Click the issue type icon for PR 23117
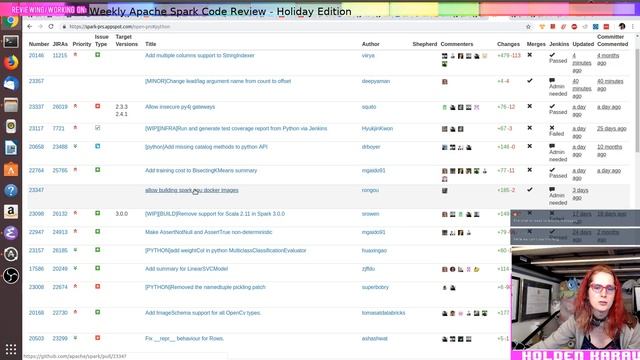The height and width of the screenshot is (360, 640). 98,128
